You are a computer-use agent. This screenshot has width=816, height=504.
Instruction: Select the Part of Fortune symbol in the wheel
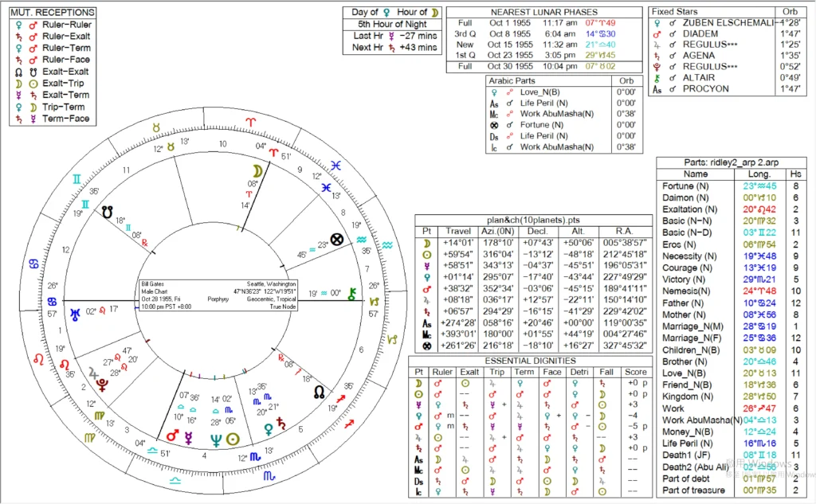[x=337, y=238]
